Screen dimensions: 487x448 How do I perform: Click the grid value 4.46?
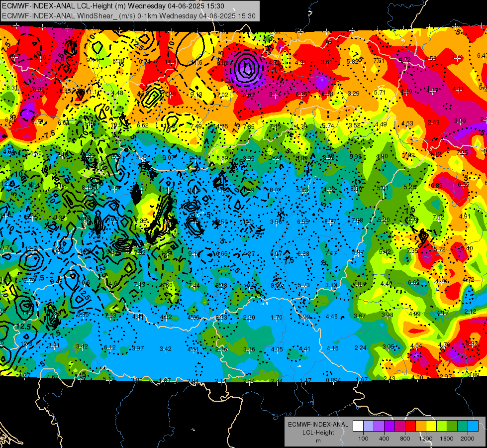pos(331,317)
